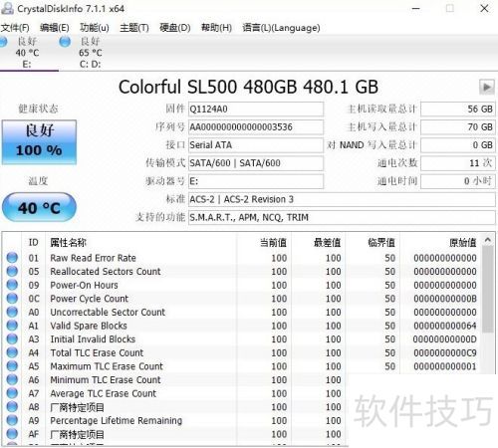This screenshot has height=448, width=498.
Task: Click status circle for Initial Invalid Blocks
Action: click(x=12, y=339)
